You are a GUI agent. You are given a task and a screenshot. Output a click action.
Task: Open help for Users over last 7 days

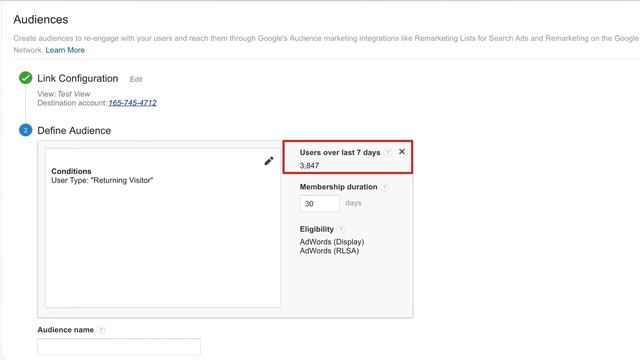388,153
